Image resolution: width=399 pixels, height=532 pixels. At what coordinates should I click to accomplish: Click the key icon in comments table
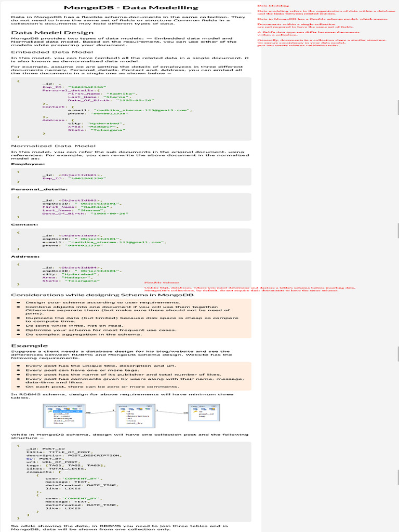[49, 411]
